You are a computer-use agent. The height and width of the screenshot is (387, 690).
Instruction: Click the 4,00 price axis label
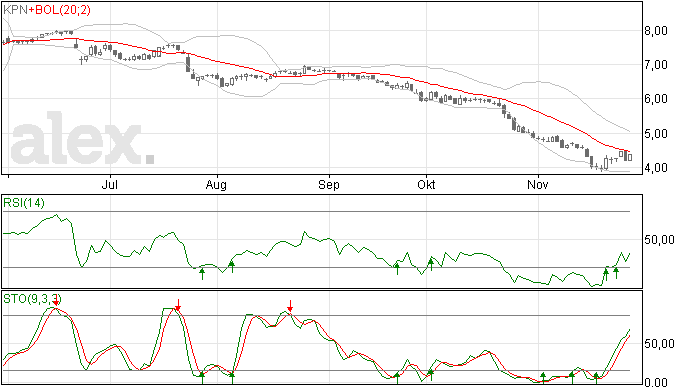(x=656, y=168)
